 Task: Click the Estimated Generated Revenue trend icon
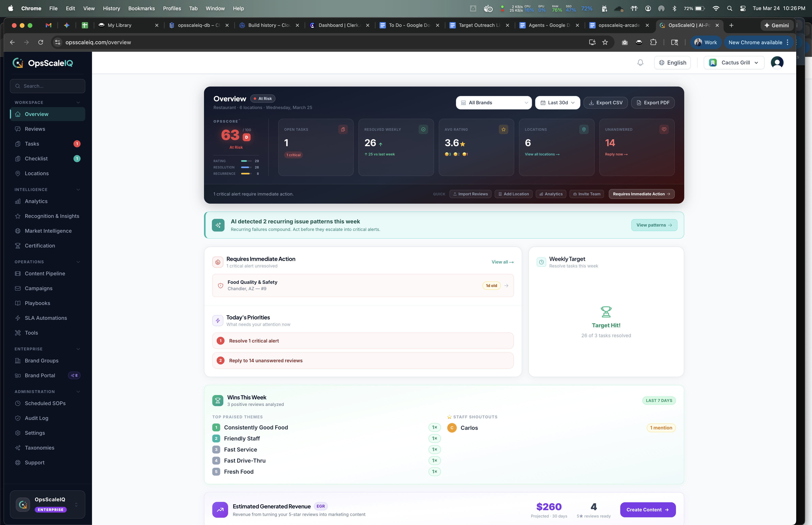coord(220,510)
